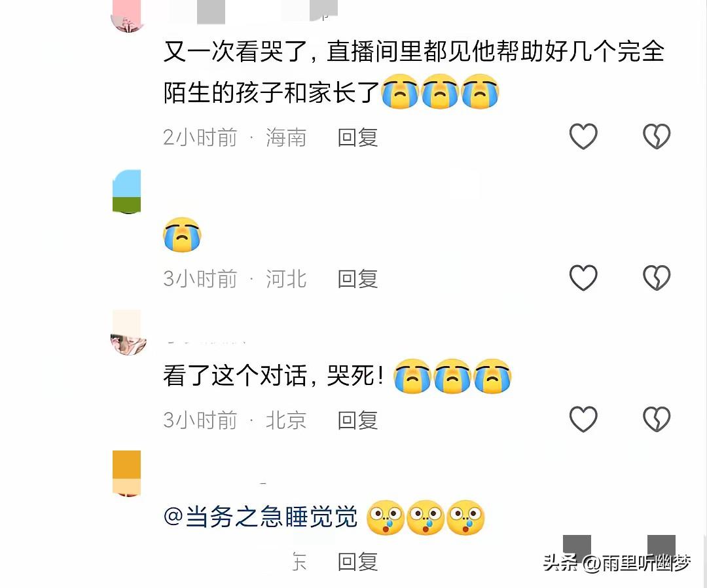Dislike the Beijing comment with broken heart
This screenshot has height=588, width=707.
657,419
